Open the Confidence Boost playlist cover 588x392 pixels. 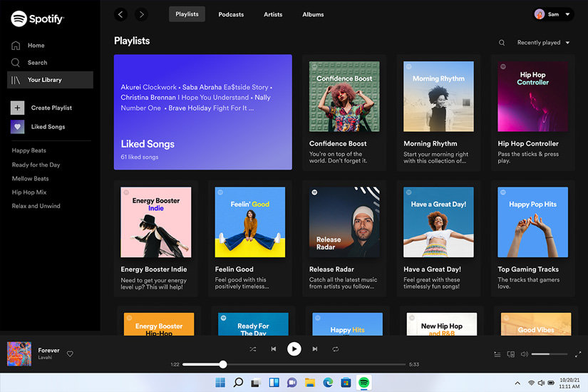pyautogui.click(x=344, y=96)
